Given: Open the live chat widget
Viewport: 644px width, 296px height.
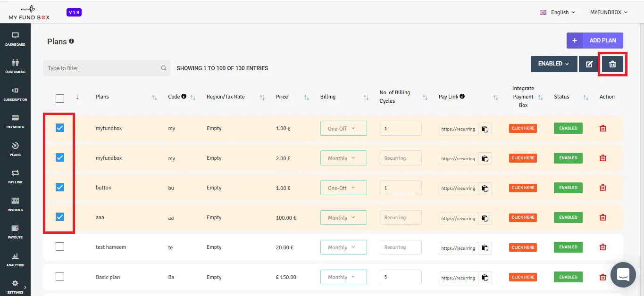Looking at the screenshot, I should [623, 275].
